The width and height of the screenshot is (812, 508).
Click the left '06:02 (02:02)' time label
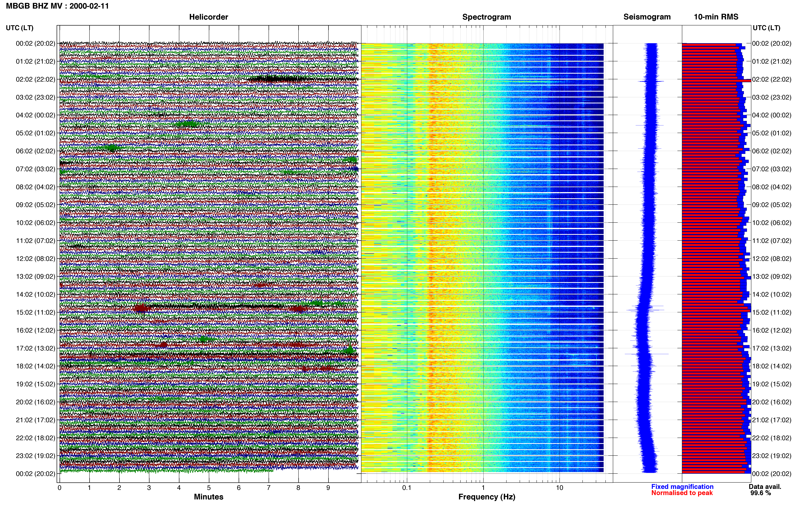pyautogui.click(x=35, y=151)
